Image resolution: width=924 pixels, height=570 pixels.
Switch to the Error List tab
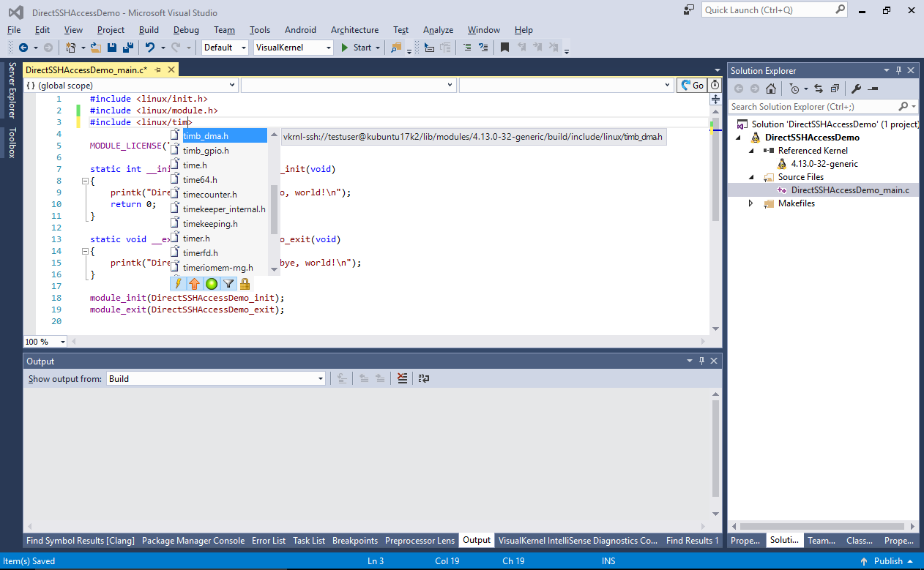point(269,541)
